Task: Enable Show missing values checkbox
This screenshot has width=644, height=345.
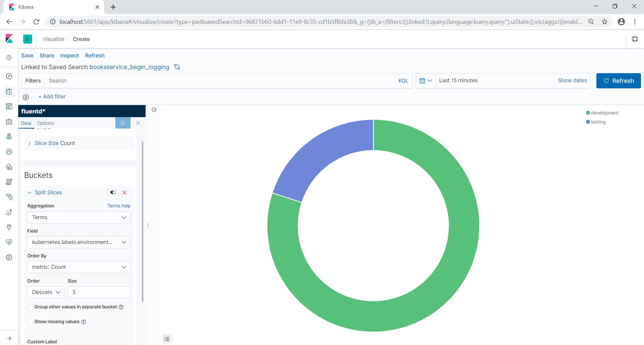Action: point(30,322)
